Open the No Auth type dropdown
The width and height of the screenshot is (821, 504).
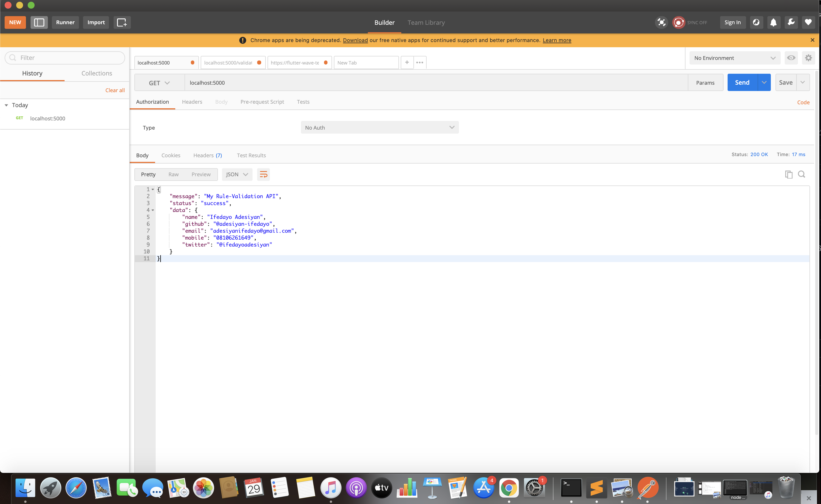(x=379, y=128)
